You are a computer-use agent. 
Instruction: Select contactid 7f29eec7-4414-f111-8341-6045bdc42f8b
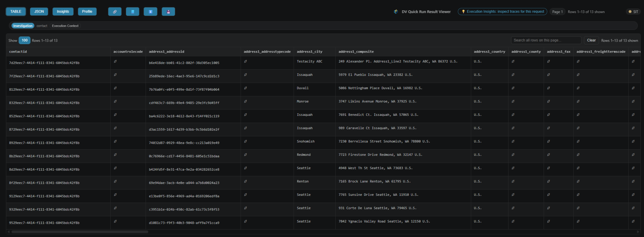[44, 76]
